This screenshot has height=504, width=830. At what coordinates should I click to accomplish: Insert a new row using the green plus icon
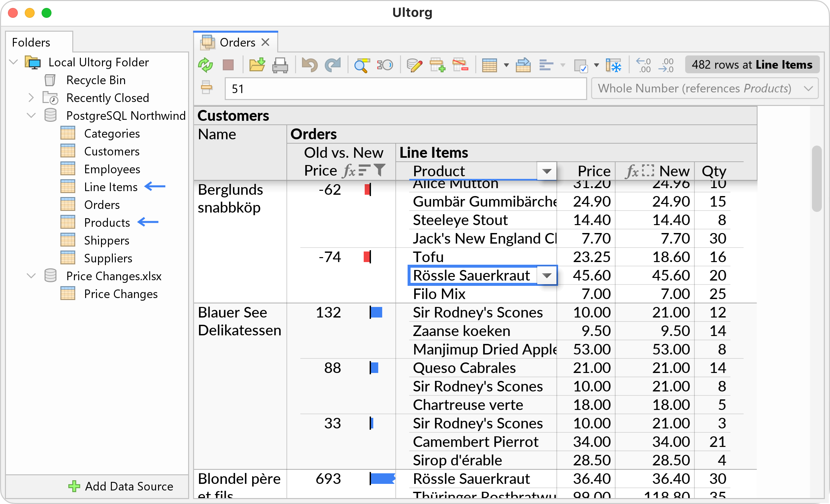coord(438,65)
